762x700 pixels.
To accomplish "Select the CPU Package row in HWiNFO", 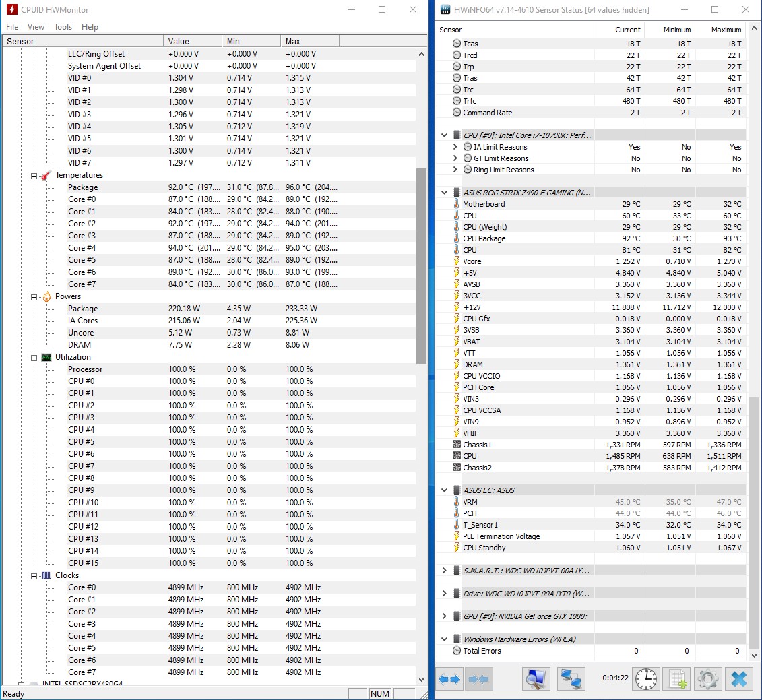I will point(591,238).
